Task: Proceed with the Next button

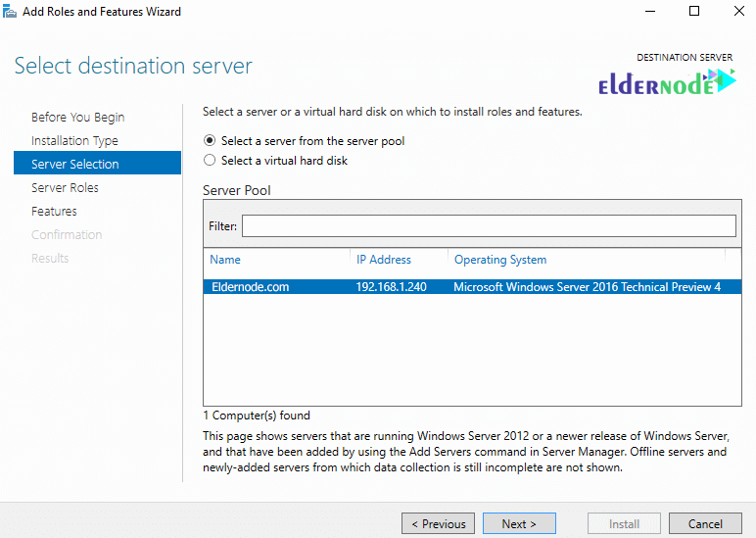Action: click(x=519, y=523)
